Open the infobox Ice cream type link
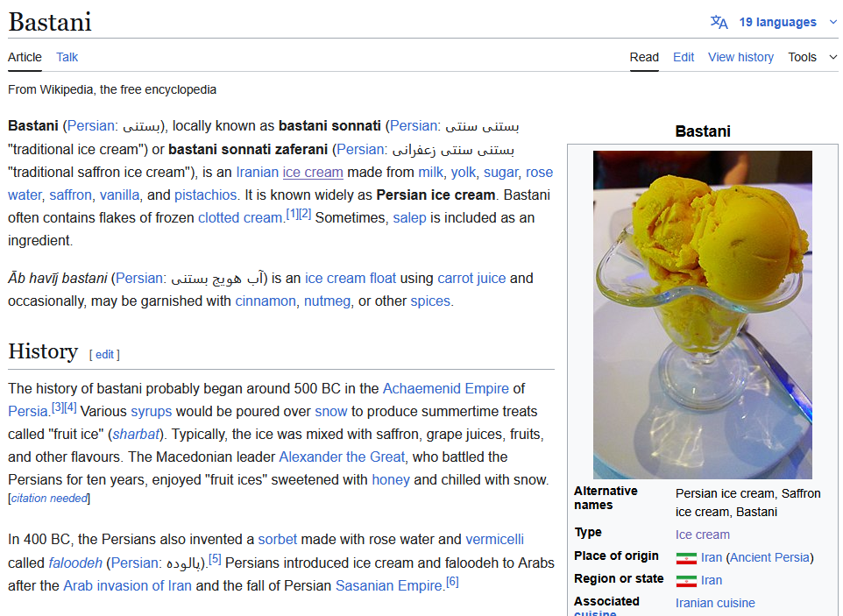843x616 pixels. pyautogui.click(x=703, y=535)
